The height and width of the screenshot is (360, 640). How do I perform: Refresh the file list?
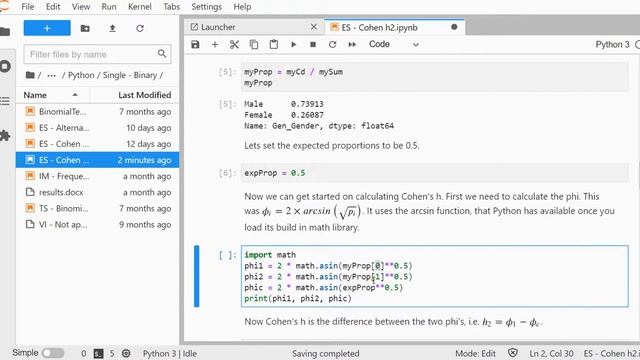[140, 28]
